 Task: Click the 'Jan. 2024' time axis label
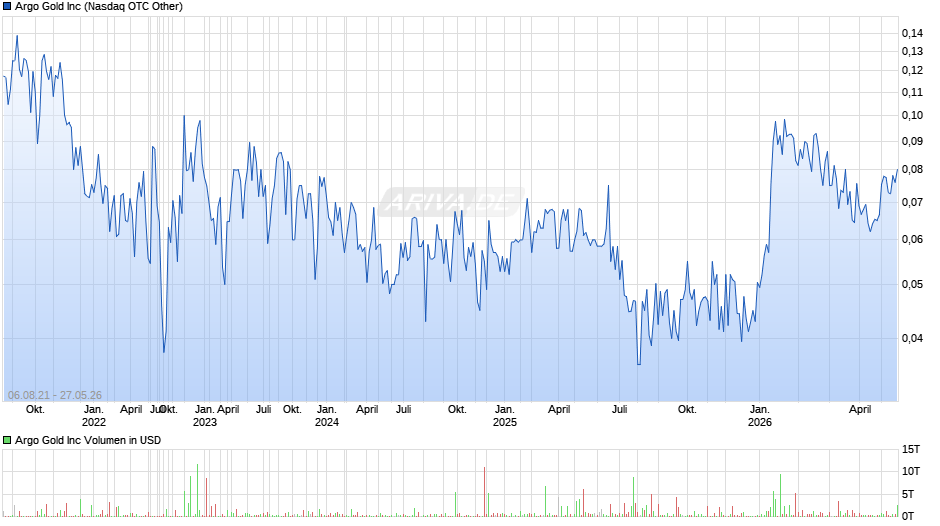327,416
